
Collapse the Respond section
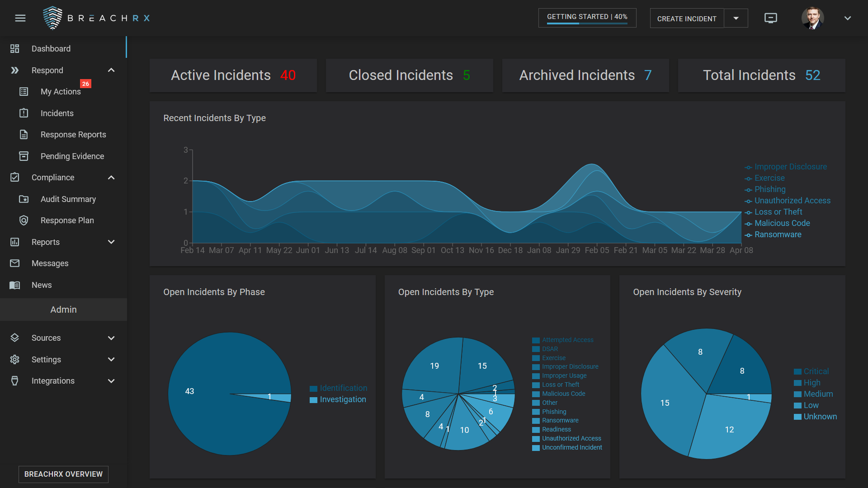(111, 70)
